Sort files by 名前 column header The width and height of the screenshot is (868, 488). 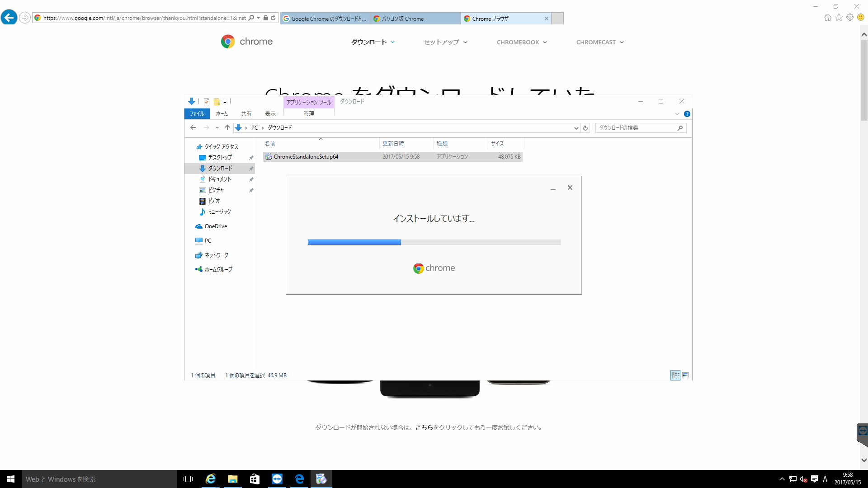(321, 144)
